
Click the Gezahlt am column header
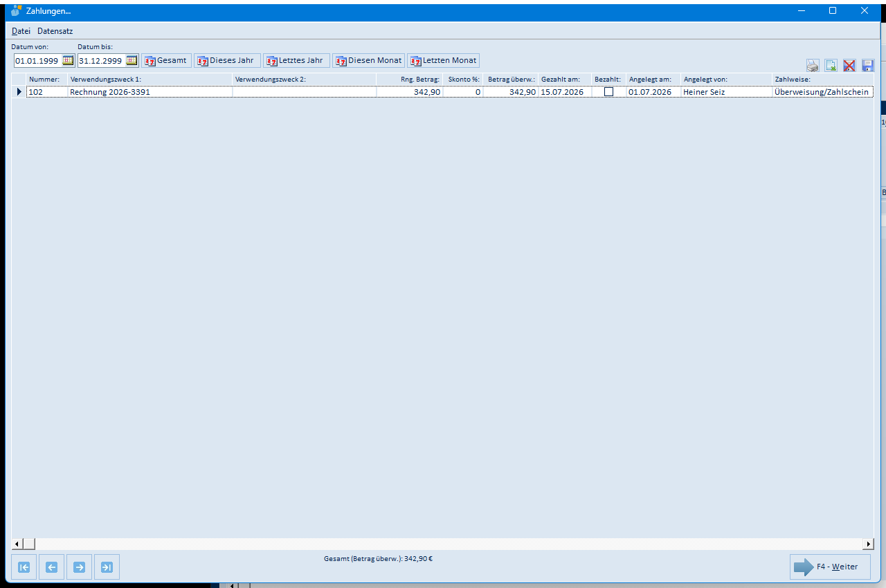click(565, 80)
